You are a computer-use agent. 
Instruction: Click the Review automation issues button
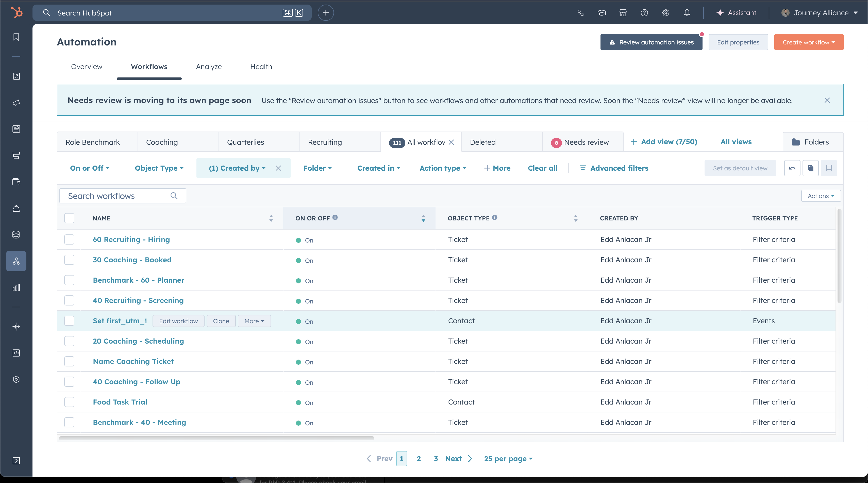coord(651,42)
